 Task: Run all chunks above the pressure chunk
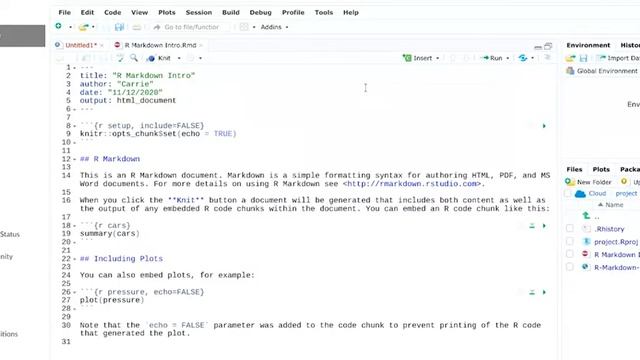[x=532, y=292]
